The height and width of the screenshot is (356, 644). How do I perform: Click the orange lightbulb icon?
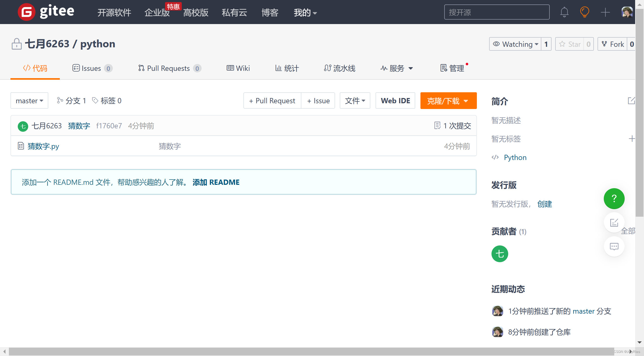coord(584,12)
